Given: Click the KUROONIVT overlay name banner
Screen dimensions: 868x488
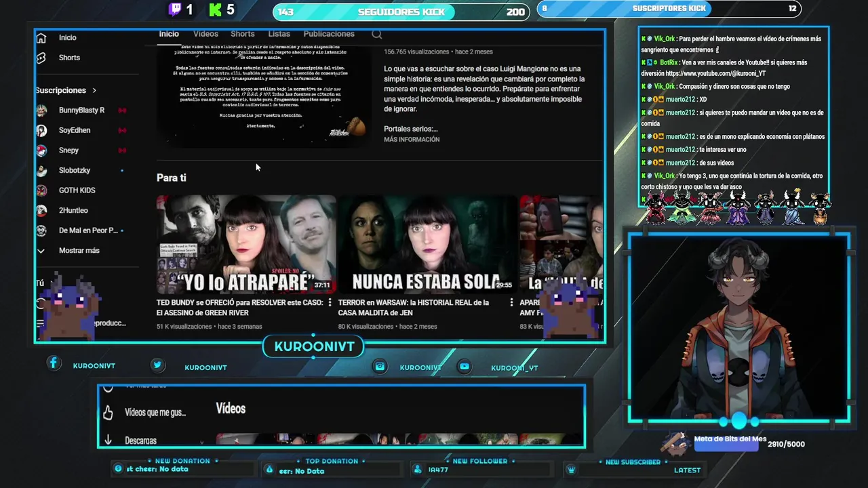Looking at the screenshot, I should (x=314, y=347).
